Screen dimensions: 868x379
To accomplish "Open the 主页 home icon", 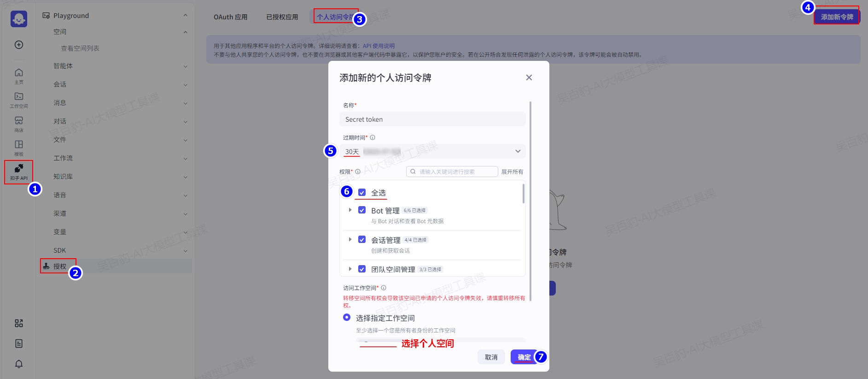I will pyautogui.click(x=19, y=76).
